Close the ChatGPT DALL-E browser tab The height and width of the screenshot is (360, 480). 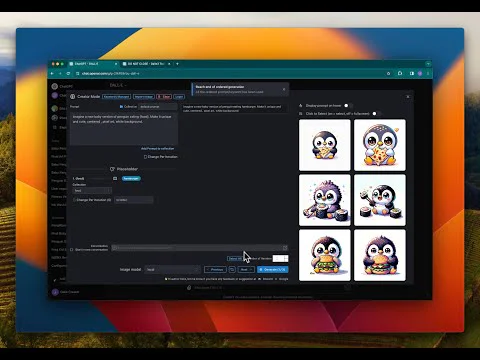pos(116,64)
